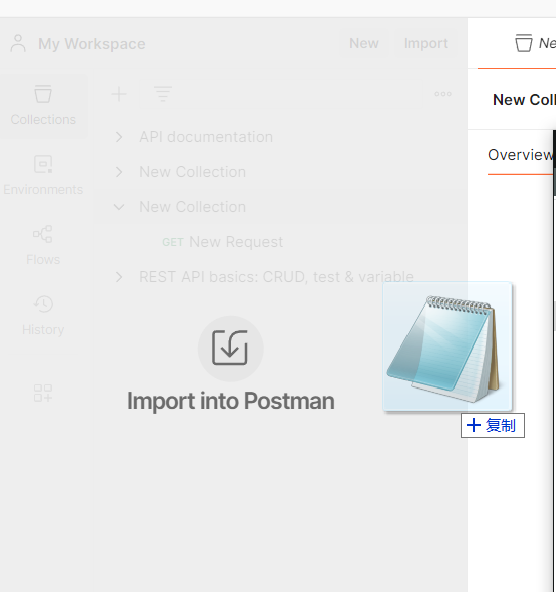The height and width of the screenshot is (592, 556).
Task: Open the History sidebar section
Action: point(43,316)
